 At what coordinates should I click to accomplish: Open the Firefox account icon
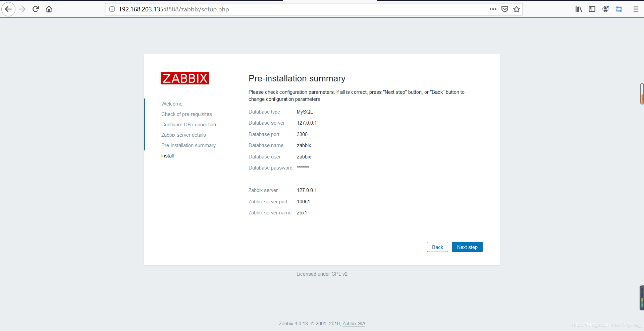coord(605,9)
